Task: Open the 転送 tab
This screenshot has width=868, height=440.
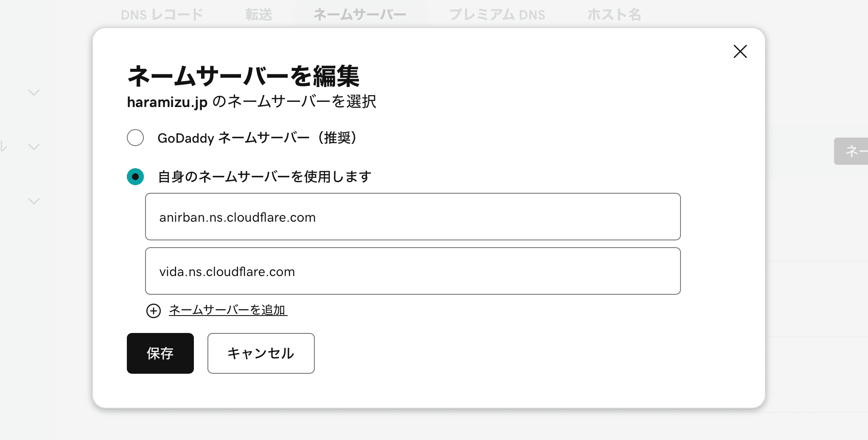Action: pos(258,15)
